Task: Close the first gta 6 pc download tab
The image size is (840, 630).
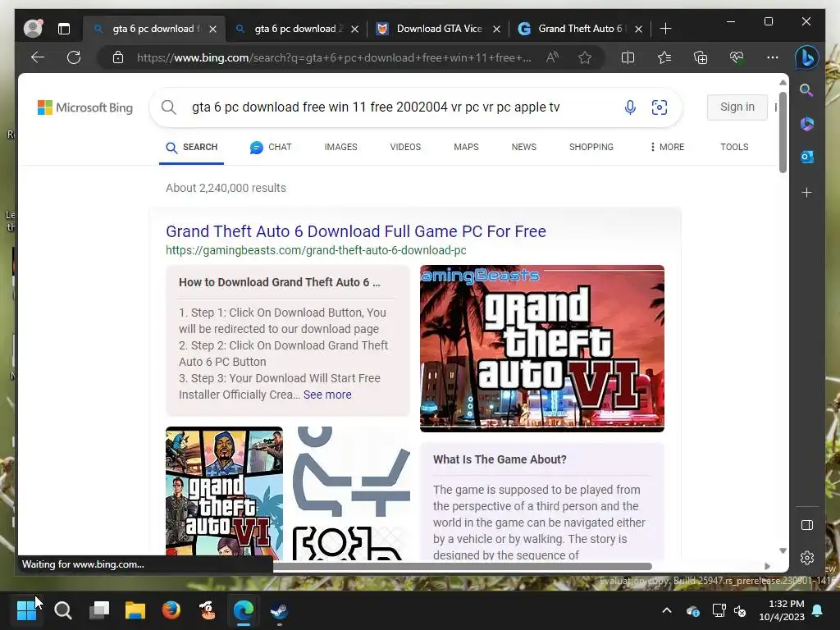Action: tap(212, 29)
